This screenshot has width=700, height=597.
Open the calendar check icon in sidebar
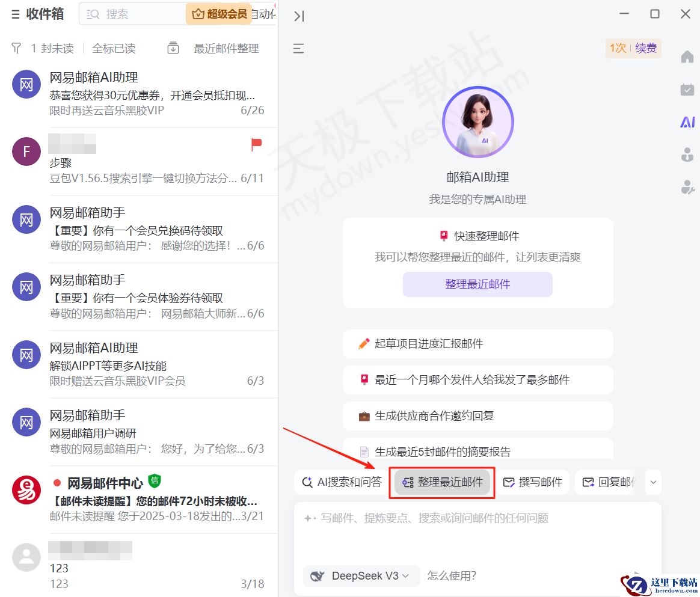click(687, 89)
